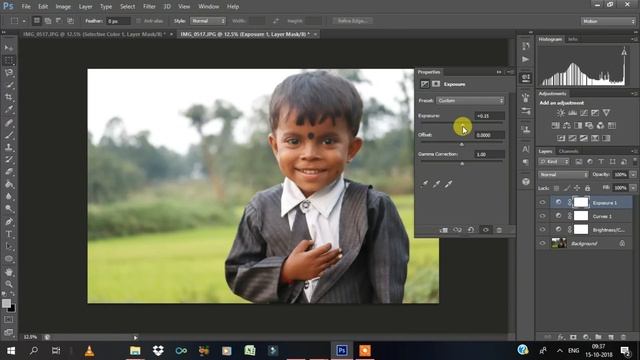Add a Photo Filter adjustment
The height and width of the screenshot is (360, 640).
point(589,125)
